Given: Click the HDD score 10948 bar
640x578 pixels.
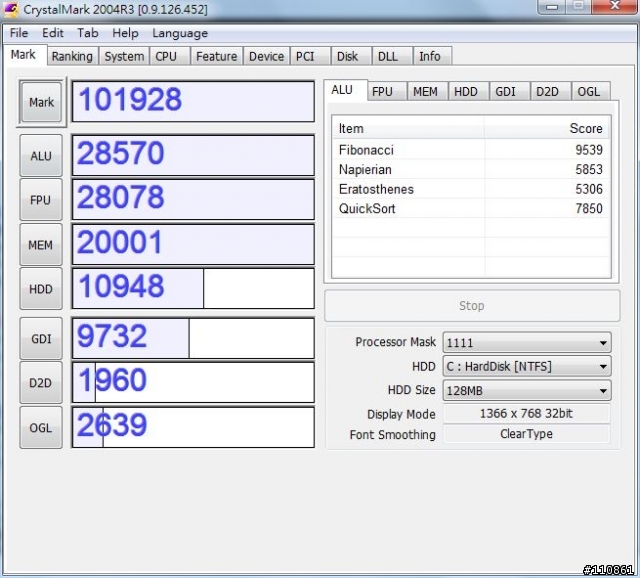Looking at the screenshot, I should click(x=193, y=288).
